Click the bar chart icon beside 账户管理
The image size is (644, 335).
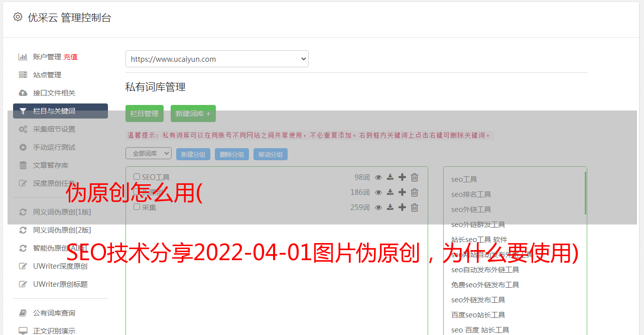pyautogui.click(x=23, y=57)
